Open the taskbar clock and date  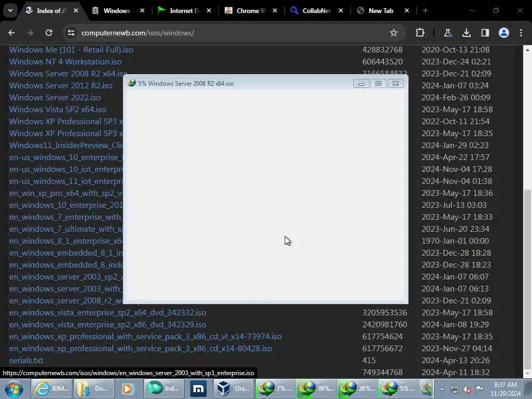[x=506, y=389]
